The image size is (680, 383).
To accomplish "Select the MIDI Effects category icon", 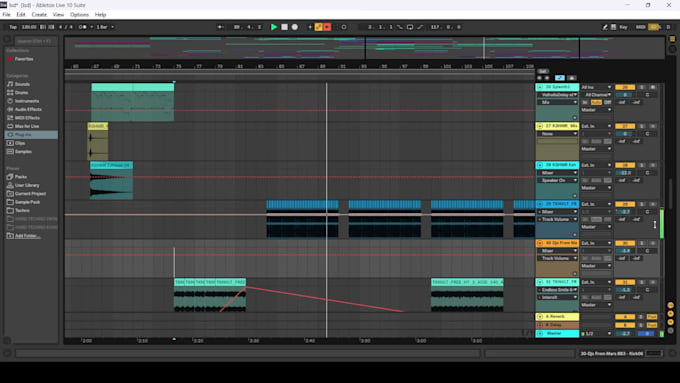I will coord(10,118).
